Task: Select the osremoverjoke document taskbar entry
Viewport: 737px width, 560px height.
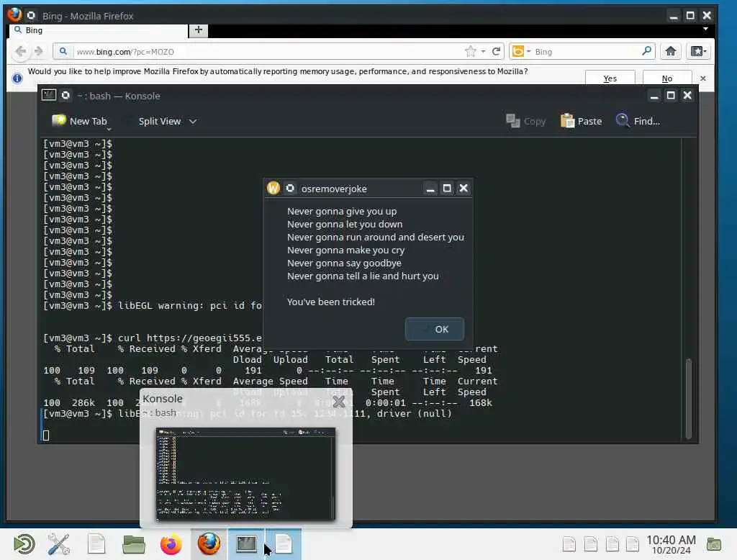Action: point(284,544)
